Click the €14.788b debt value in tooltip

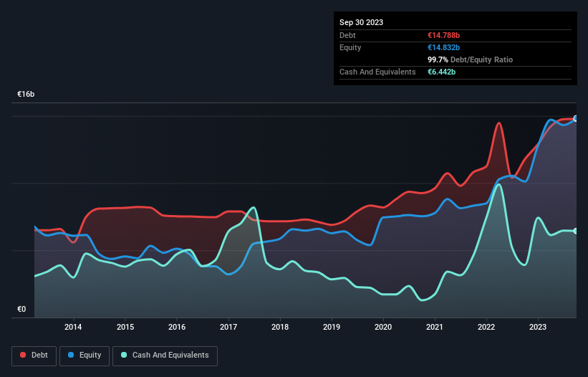[x=443, y=35]
